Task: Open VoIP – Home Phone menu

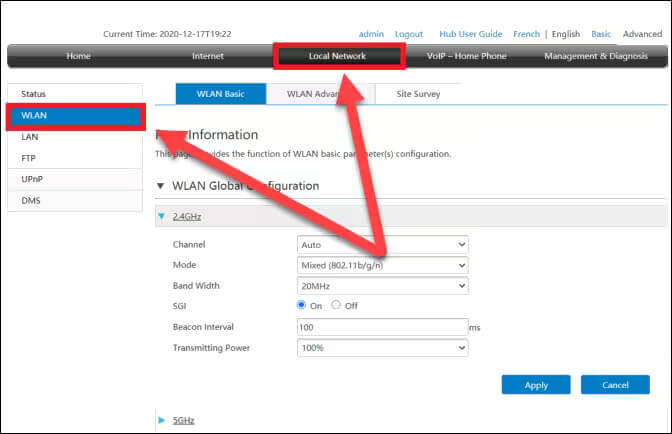Action: pyautogui.click(x=466, y=56)
